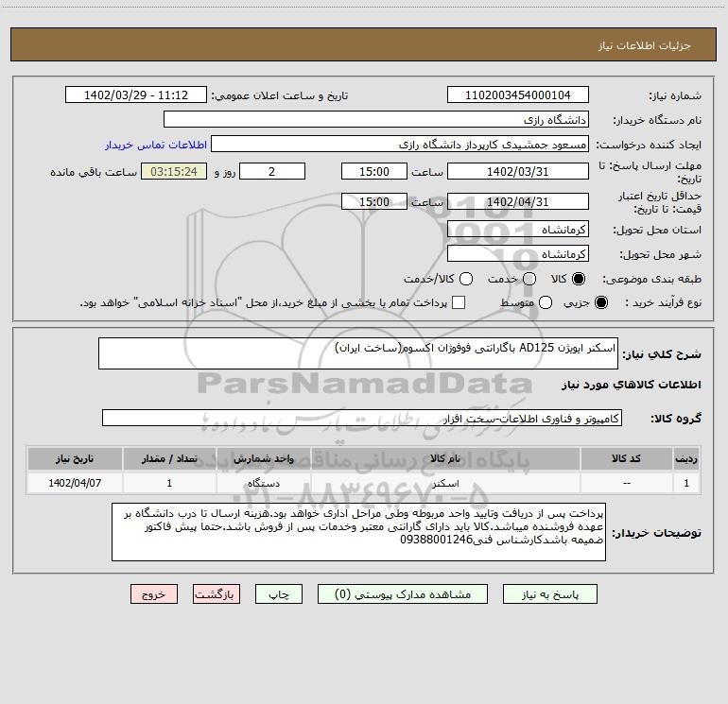Screen dimensions: 728x704
Task: Click the تعداد / مقدار column header
Action: tap(169, 458)
